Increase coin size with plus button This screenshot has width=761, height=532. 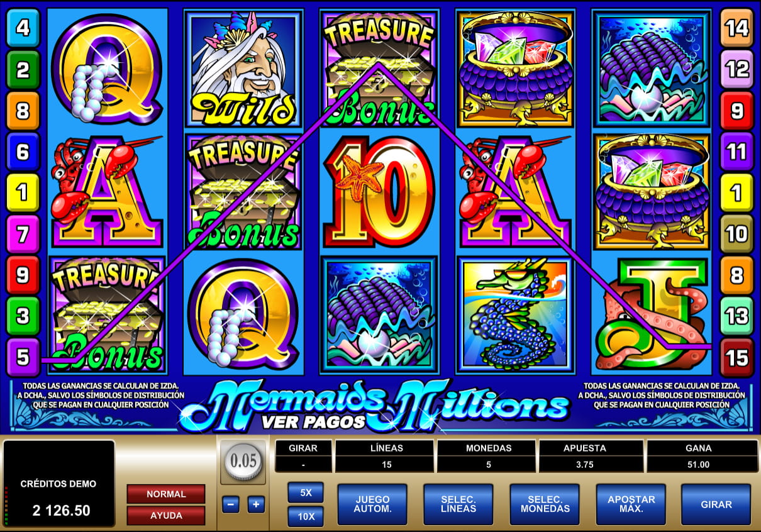[x=255, y=504]
